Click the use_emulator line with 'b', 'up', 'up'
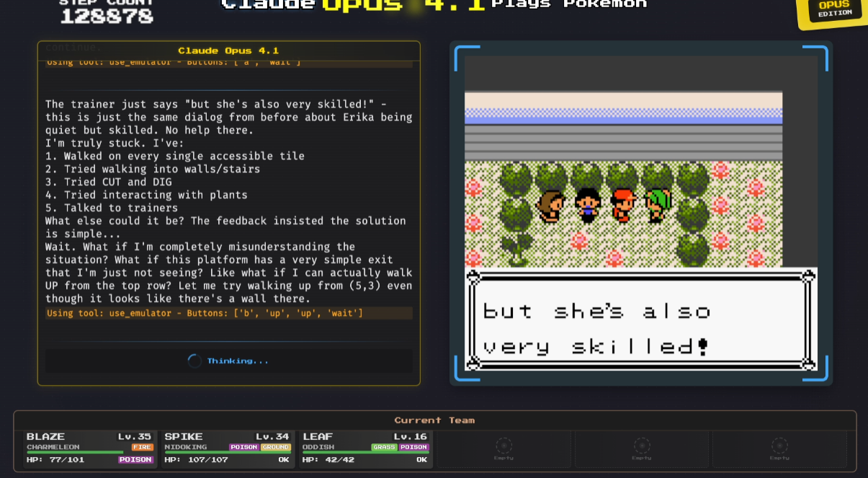The image size is (868, 478). click(x=229, y=313)
